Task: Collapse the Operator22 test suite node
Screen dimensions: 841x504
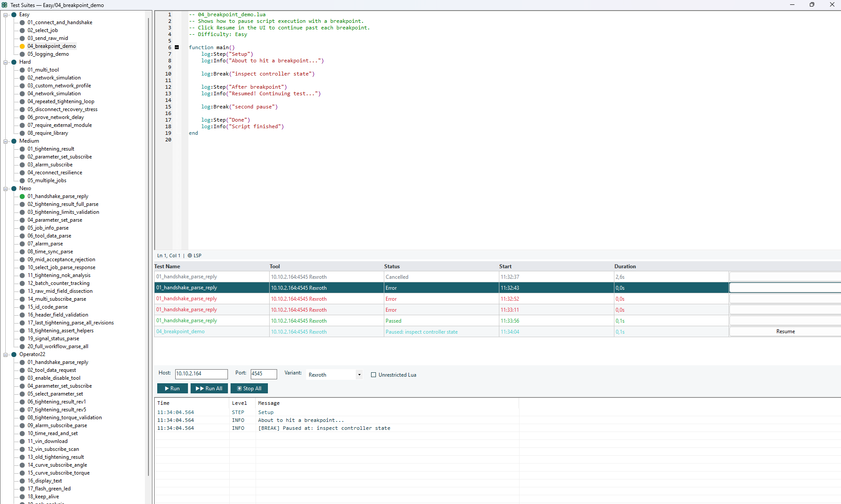Action: click(x=6, y=354)
